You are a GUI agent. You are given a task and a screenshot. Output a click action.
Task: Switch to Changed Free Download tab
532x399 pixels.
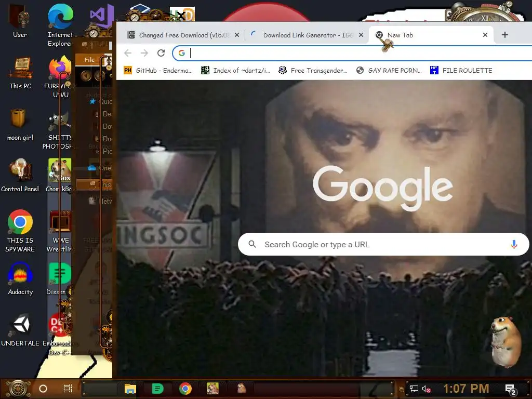coord(183,35)
